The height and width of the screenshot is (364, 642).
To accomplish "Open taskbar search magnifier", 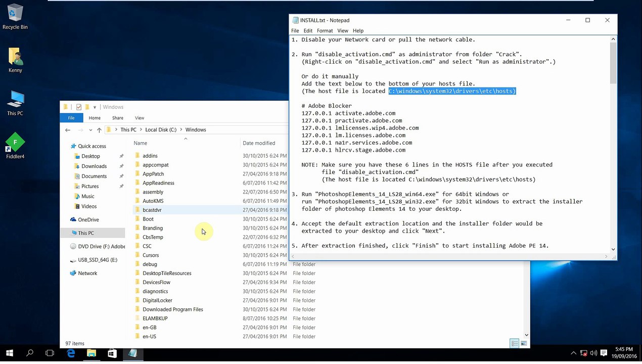I will tap(30, 353).
